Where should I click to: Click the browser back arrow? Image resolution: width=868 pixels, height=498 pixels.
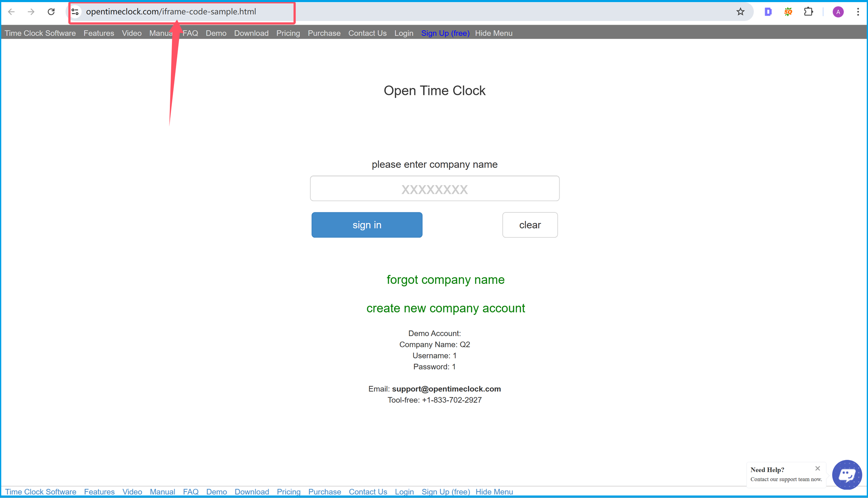point(11,12)
